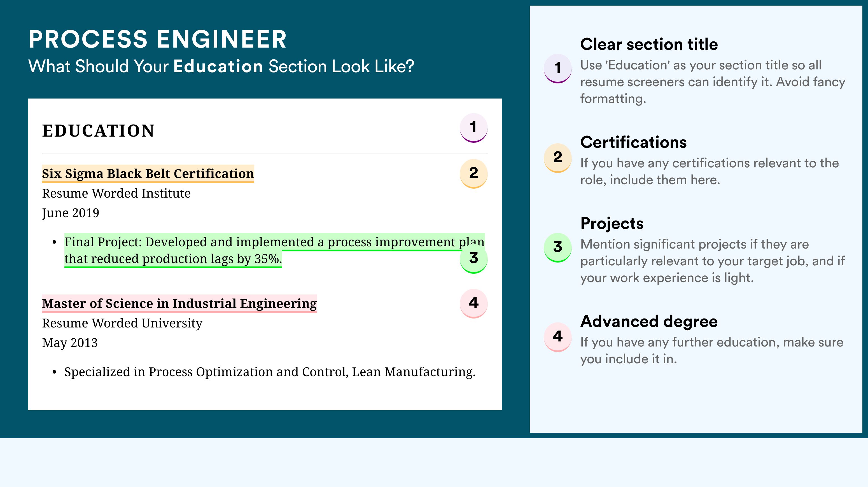Click the pink number 4 badge in the resume
This screenshot has height=487, width=868.
tap(473, 303)
